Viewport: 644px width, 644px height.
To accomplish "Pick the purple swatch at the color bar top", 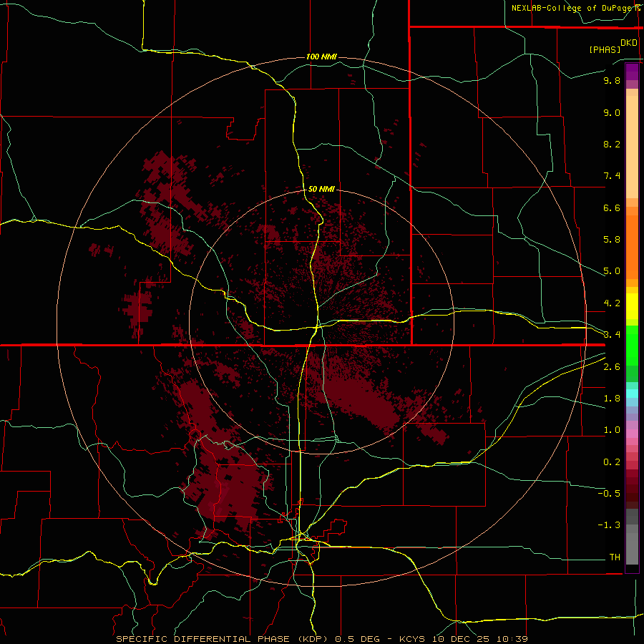I will (632, 72).
